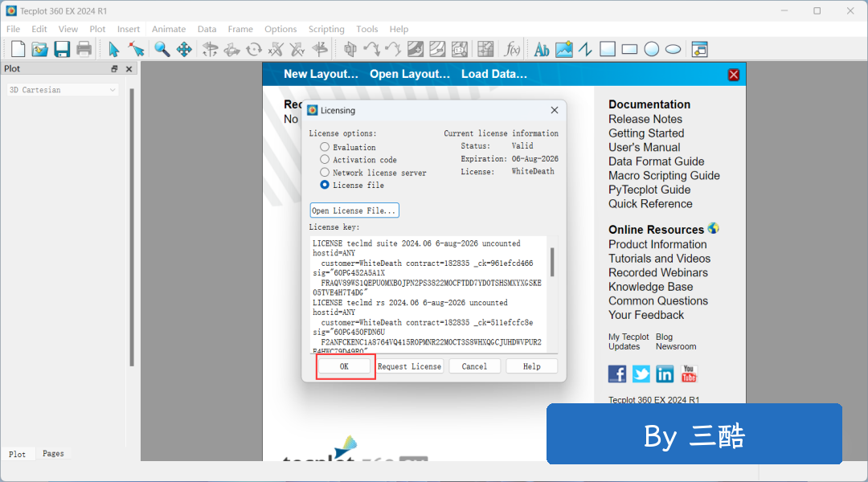Viewport: 868px width, 482px height.
Task: Click the Plot sidebar vertical scrollbar
Action: click(132, 227)
